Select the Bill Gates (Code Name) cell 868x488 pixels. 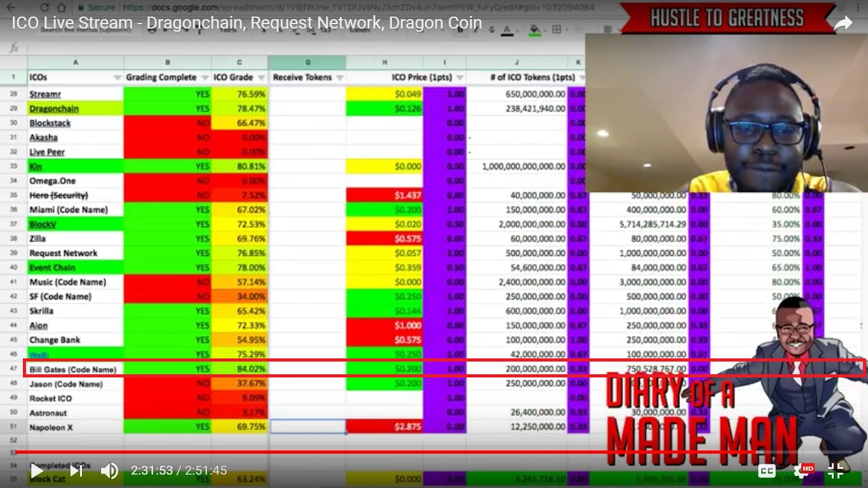[x=76, y=369]
